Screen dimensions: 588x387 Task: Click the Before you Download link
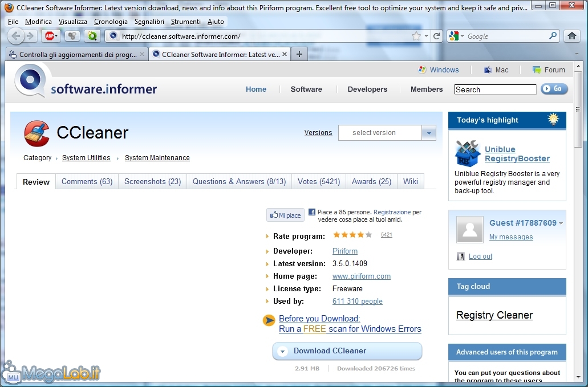319,319
